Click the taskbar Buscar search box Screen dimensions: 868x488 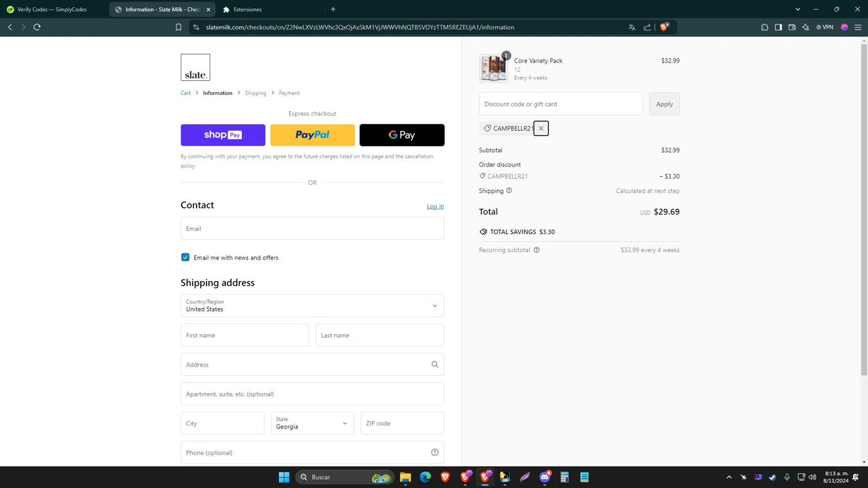[345, 477]
